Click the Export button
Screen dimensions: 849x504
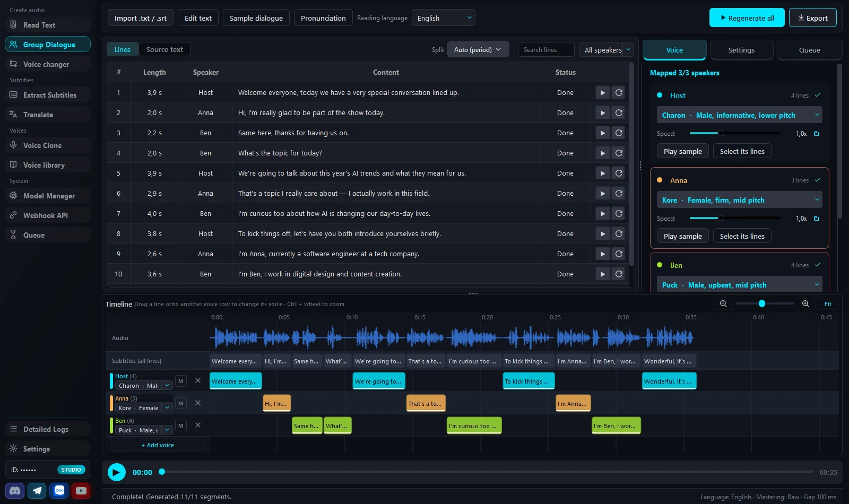[x=812, y=18]
